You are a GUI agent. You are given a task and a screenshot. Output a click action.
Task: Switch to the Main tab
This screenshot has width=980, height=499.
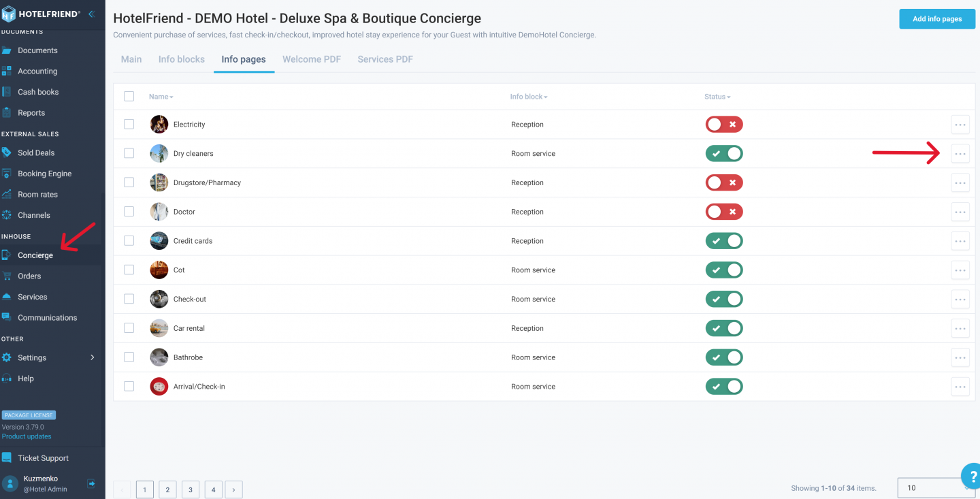pos(131,59)
